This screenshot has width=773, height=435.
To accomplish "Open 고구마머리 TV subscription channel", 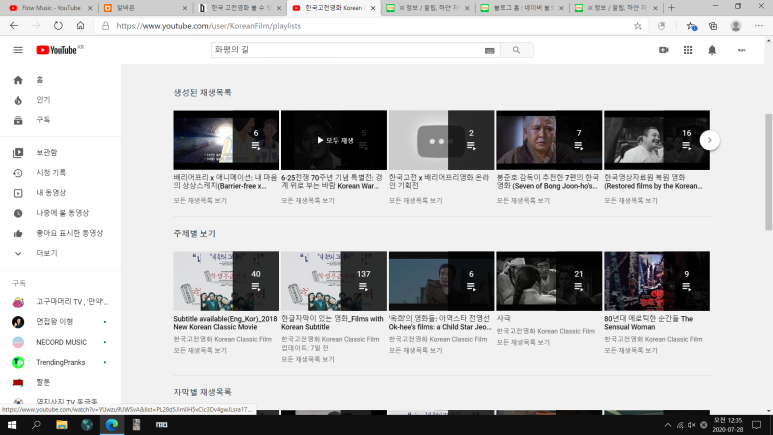I will click(60, 302).
